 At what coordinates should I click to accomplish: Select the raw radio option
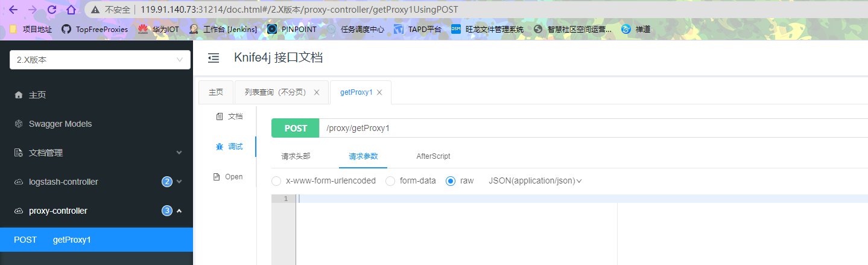(451, 181)
